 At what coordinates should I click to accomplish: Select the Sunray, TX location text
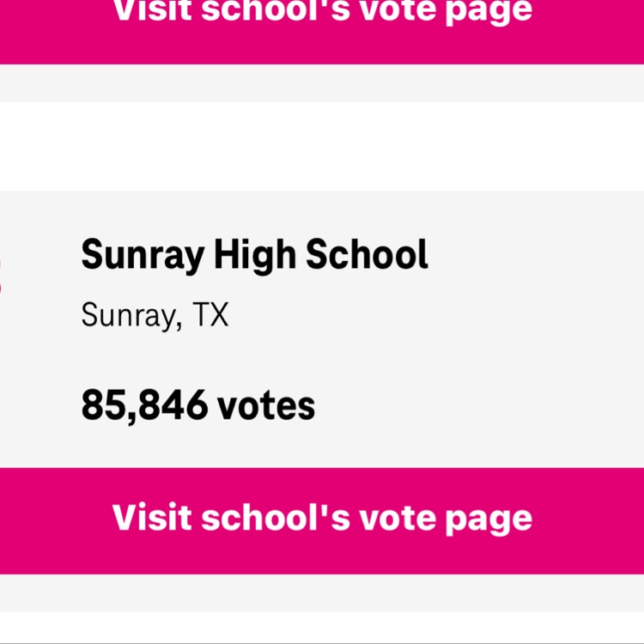click(155, 315)
